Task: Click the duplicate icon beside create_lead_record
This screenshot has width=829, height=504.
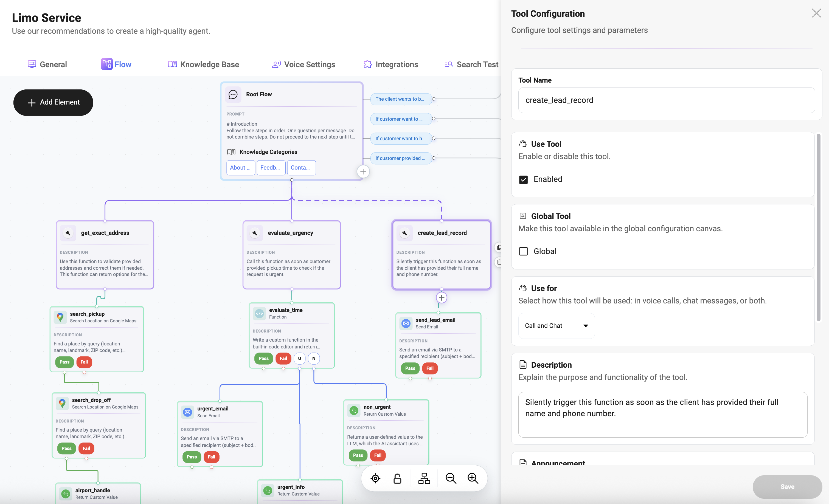Action: (499, 247)
